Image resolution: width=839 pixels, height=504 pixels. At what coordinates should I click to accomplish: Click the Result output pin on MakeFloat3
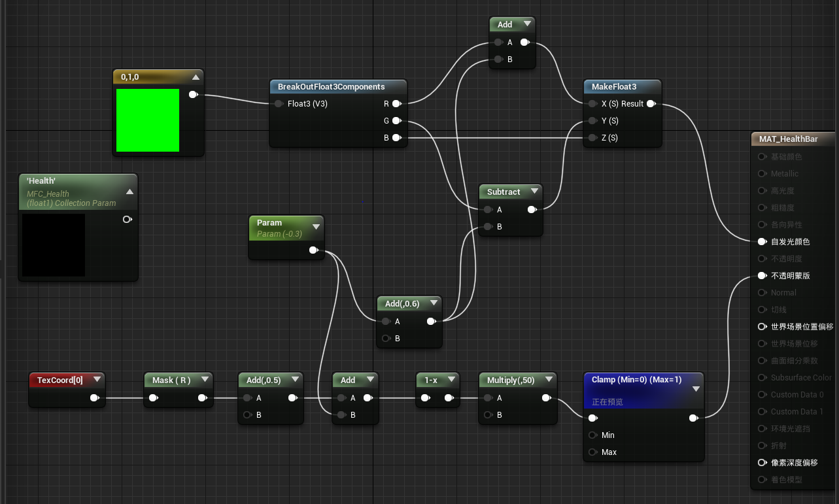tap(650, 104)
